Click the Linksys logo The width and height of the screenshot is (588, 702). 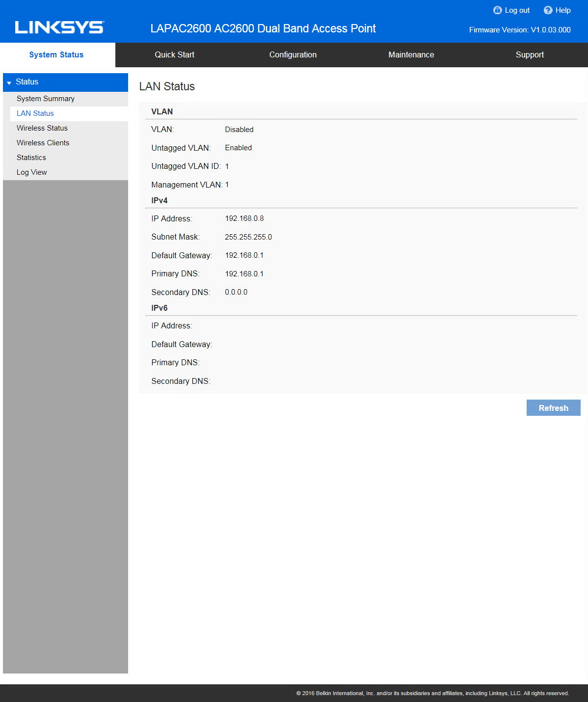tap(59, 27)
